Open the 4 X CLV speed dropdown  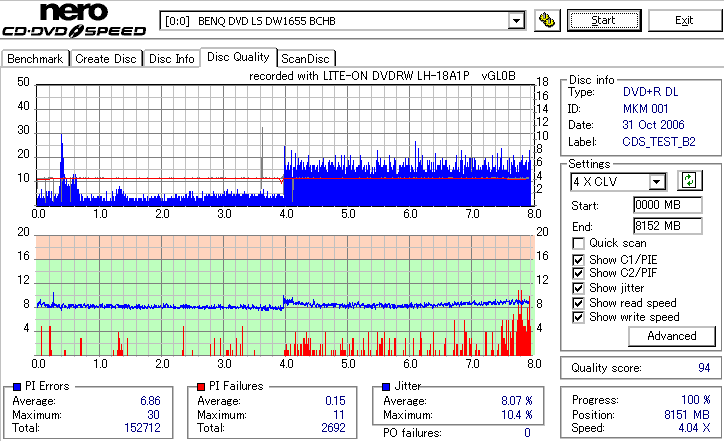click(656, 182)
